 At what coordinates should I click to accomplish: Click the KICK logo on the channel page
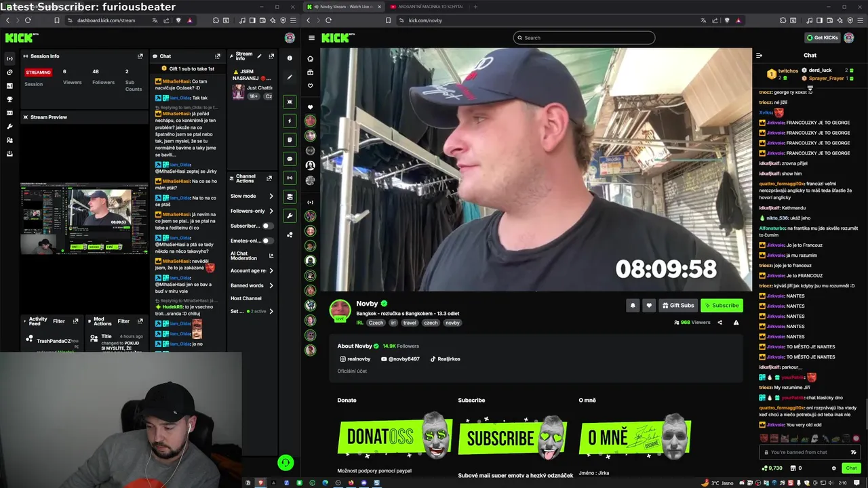tap(338, 38)
